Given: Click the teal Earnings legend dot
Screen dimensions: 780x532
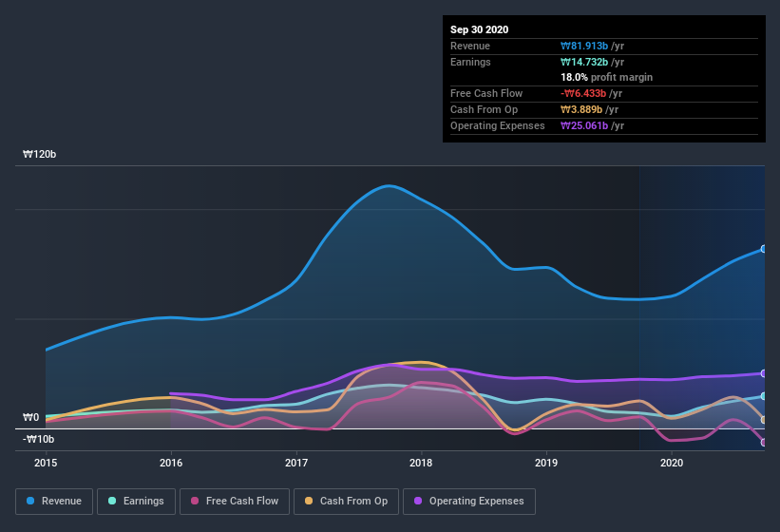Looking at the screenshot, I should click(112, 501).
